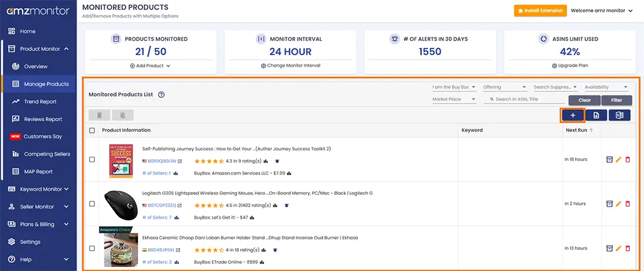Click the alert bell for 4 in 18 ratings
Viewport: 644px width, 271px height.
click(x=275, y=250)
